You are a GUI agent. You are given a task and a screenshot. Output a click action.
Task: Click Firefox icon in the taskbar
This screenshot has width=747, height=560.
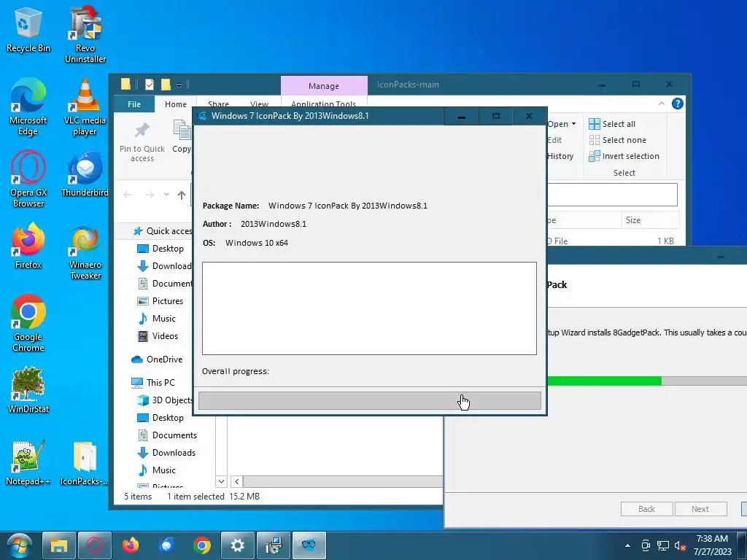coord(131,545)
